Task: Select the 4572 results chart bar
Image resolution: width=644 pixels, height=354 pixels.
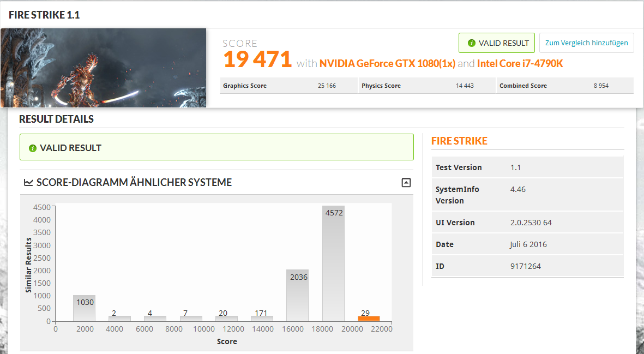Action: [333, 263]
